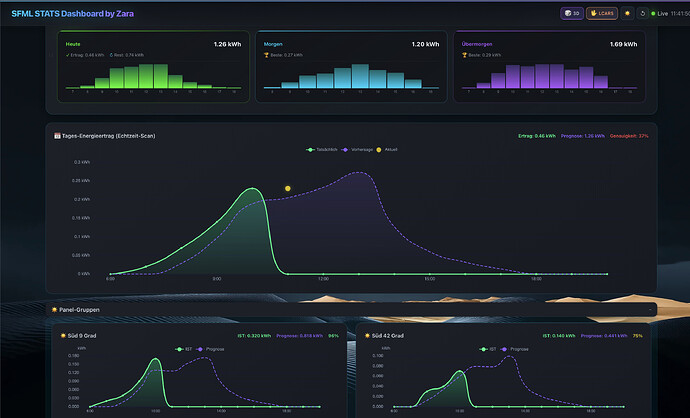This screenshot has height=418, width=690.
Task: Toggle the IST legend in the Süd 9 Grad chart
Action: 181,349
